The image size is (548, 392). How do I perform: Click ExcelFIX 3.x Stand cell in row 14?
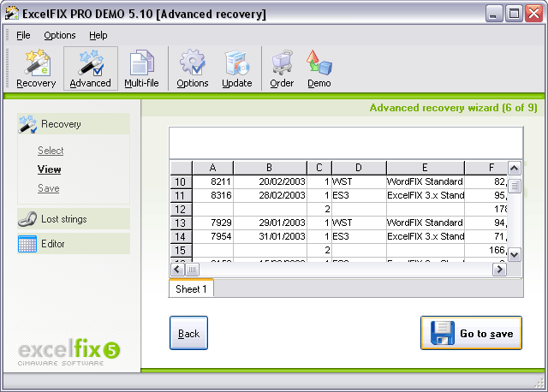pos(426,236)
